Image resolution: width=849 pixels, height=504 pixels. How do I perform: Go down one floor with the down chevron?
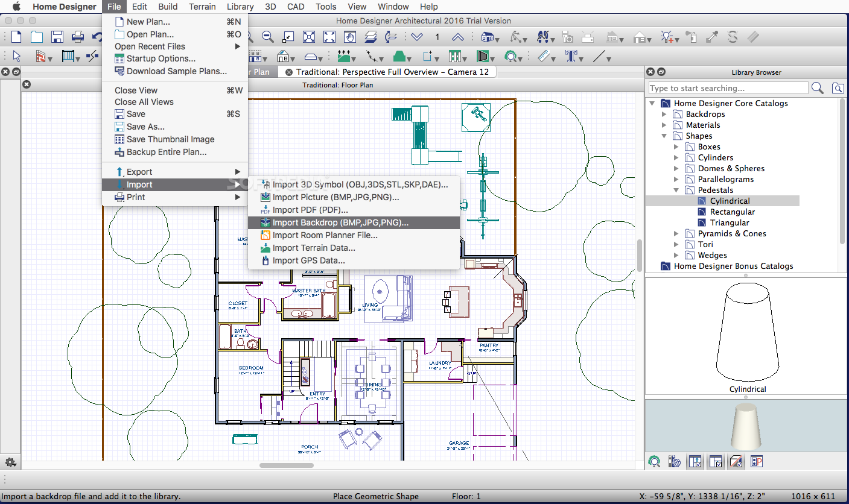click(417, 37)
